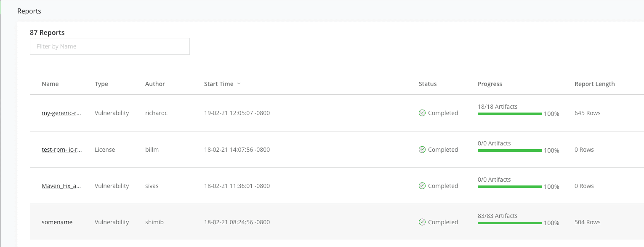
Task: Select the test-rpm-lic-r report name
Action: tap(61, 150)
